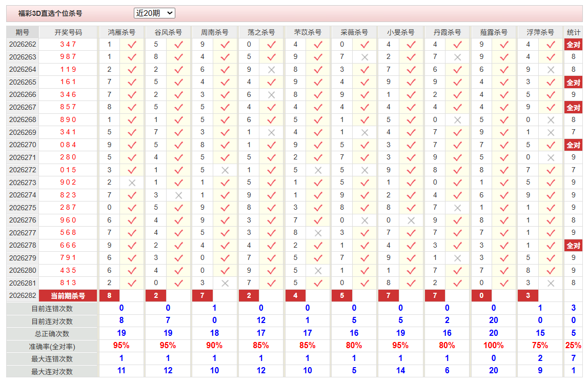Screen dimensions: 588x383
Task: Click the 当前期杀号 red label
Action: coord(68,296)
